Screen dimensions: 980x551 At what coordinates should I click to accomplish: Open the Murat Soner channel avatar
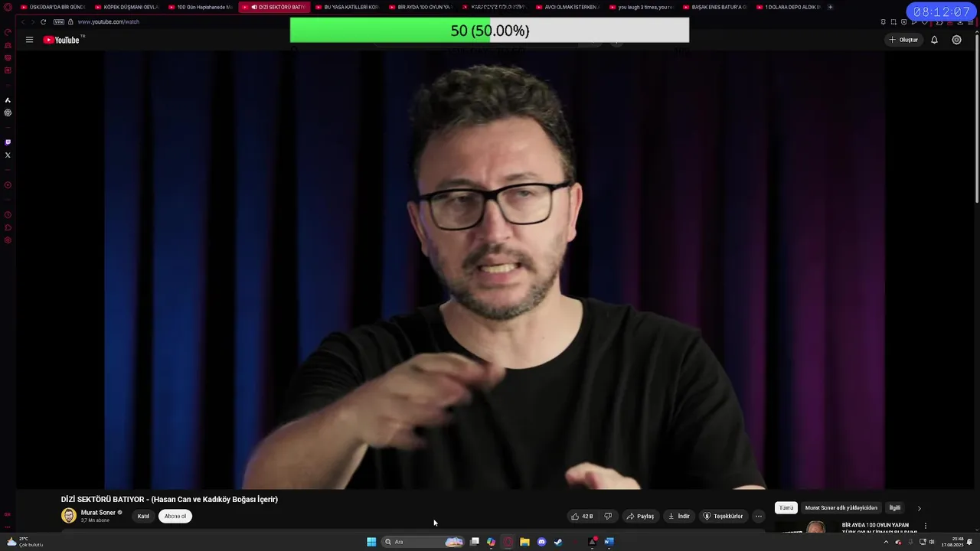pos(69,516)
